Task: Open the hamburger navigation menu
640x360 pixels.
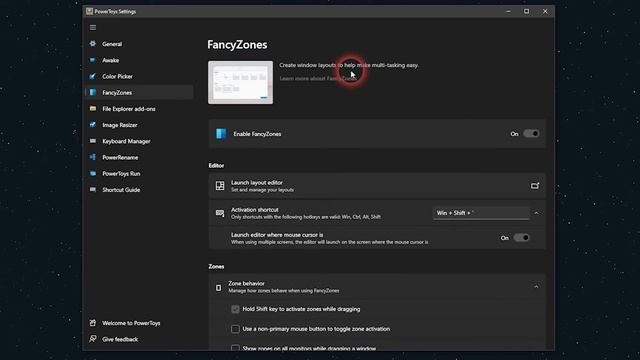Action: [93, 28]
